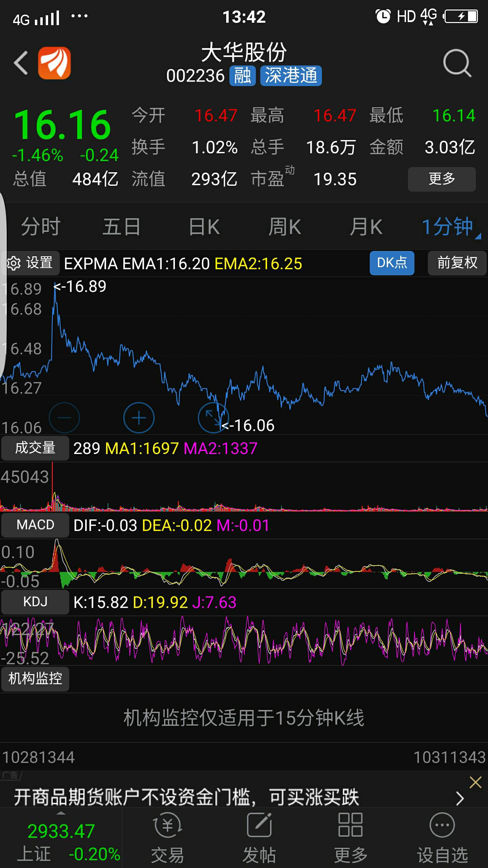Tap the settings gear icon

tap(14, 263)
